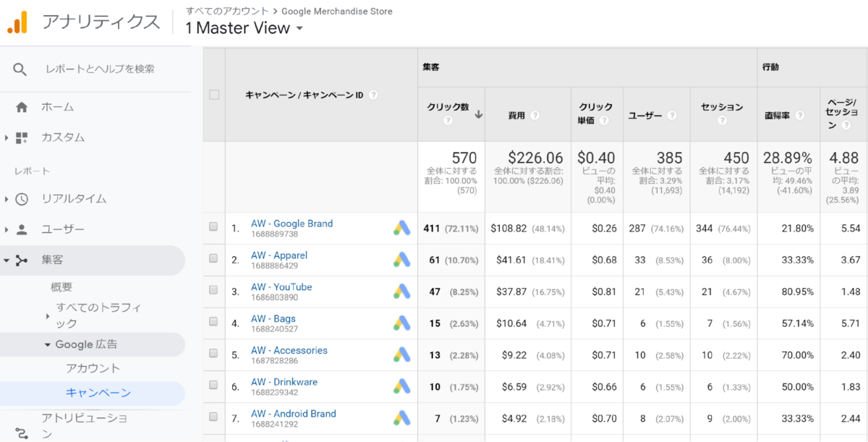
Task: Click Google Ads icon on AW - Android Brand row
Action: pyautogui.click(x=401, y=418)
